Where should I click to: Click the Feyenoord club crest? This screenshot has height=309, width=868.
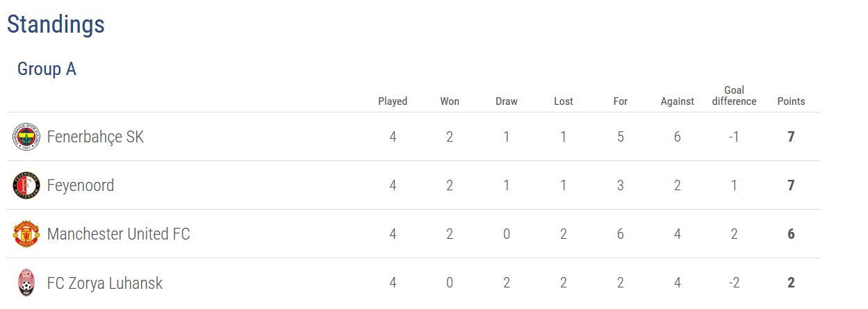pyautogui.click(x=26, y=185)
